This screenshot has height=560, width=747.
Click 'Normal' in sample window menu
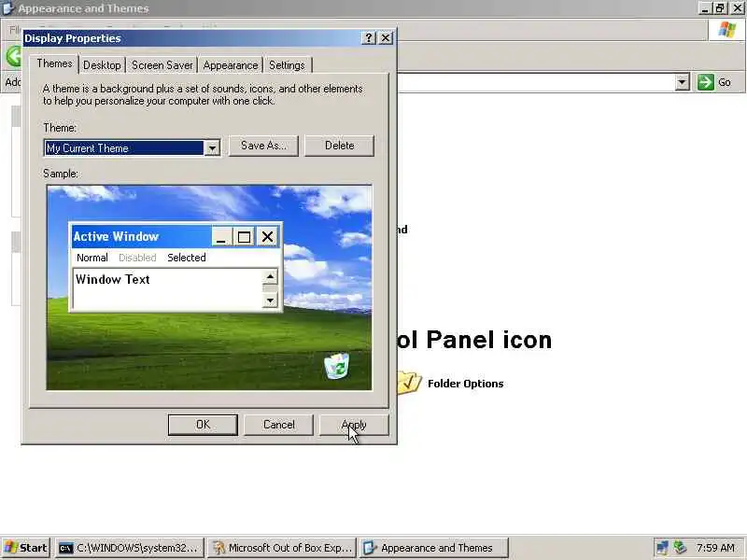pyautogui.click(x=92, y=258)
